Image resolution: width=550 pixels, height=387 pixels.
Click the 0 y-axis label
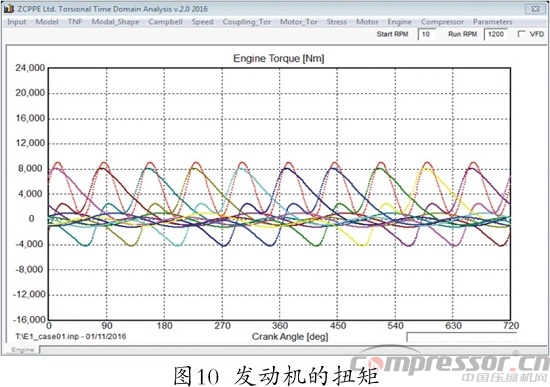click(32, 219)
